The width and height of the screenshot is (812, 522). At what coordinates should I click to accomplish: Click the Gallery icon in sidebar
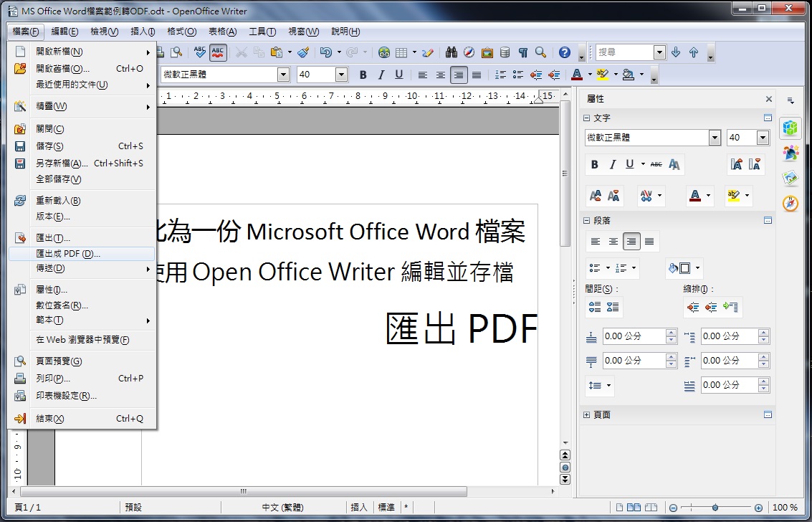pyautogui.click(x=790, y=179)
